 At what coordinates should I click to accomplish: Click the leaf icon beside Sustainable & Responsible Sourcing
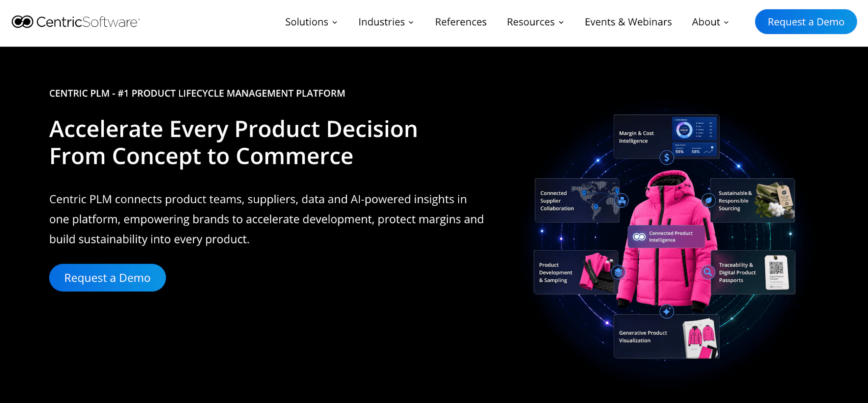pyautogui.click(x=708, y=200)
